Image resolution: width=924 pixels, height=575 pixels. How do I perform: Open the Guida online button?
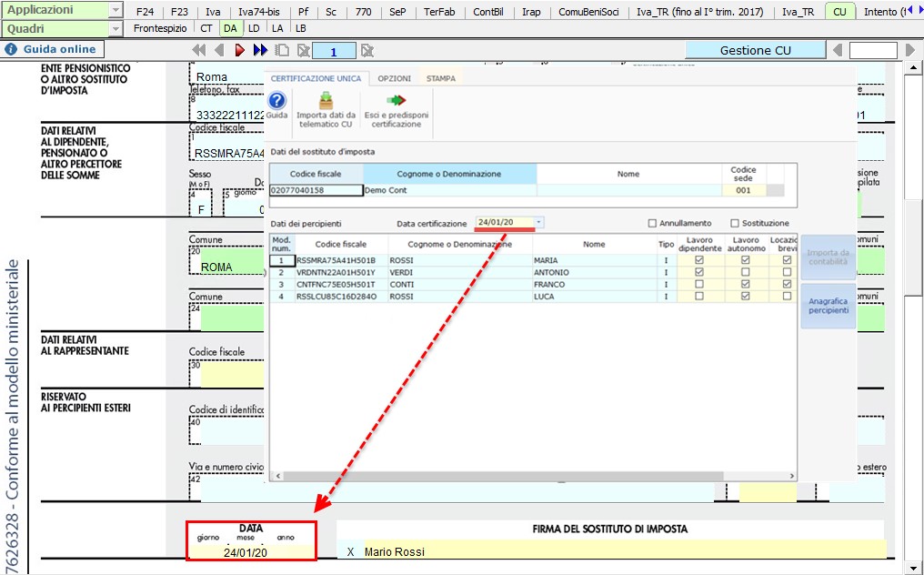(x=52, y=49)
